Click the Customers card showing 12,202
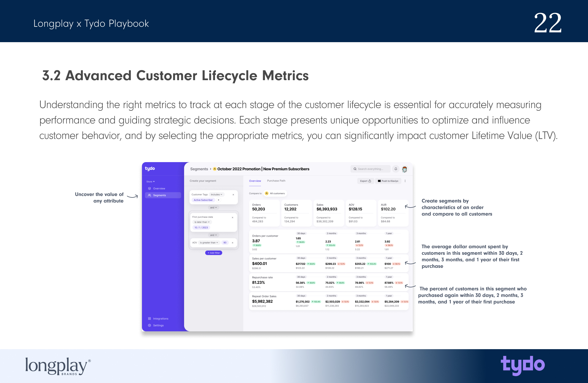 [x=296, y=213]
